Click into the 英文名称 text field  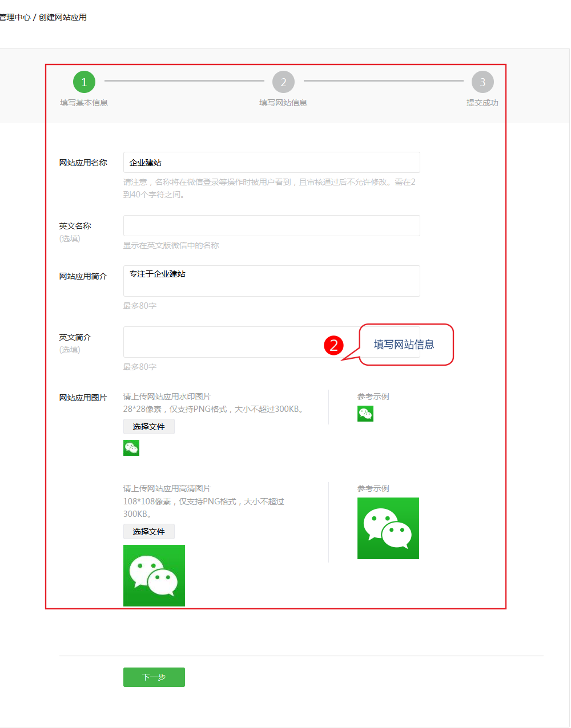(x=272, y=226)
